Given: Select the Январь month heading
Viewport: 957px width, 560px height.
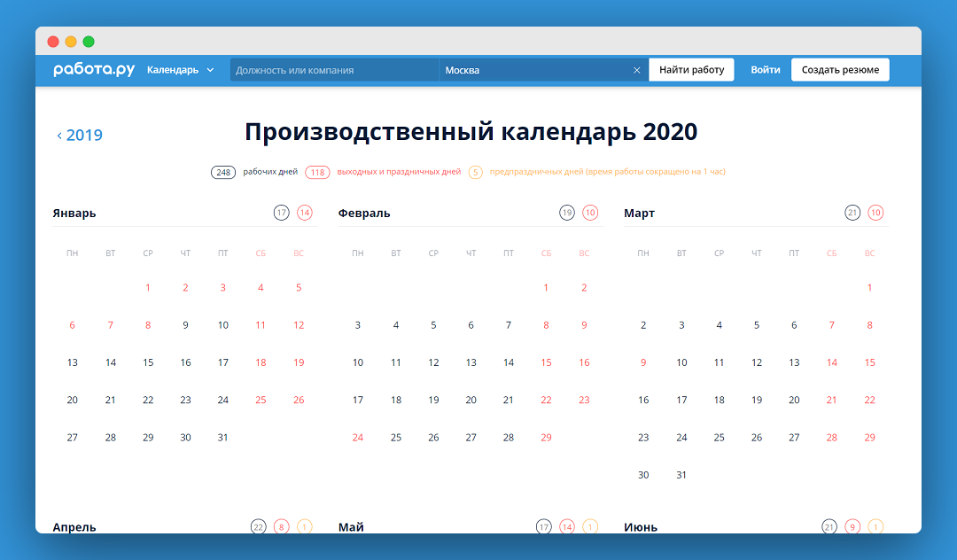Looking at the screenshot, I should (x=74, y=214).
